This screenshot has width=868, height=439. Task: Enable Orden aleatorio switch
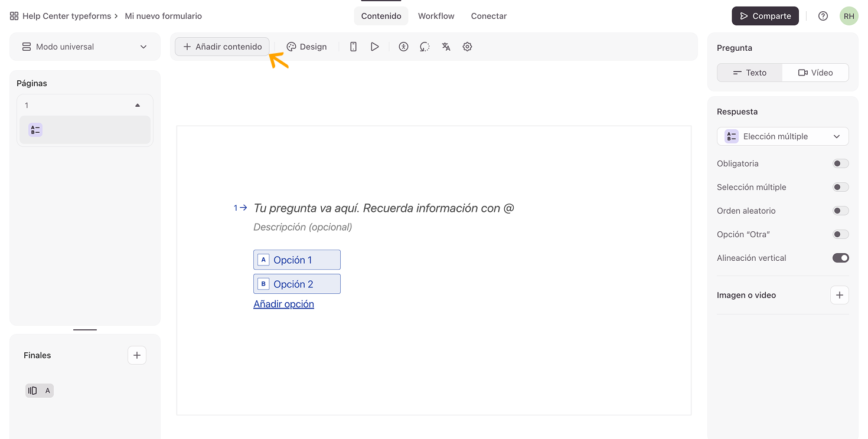(x=841, y=211)
